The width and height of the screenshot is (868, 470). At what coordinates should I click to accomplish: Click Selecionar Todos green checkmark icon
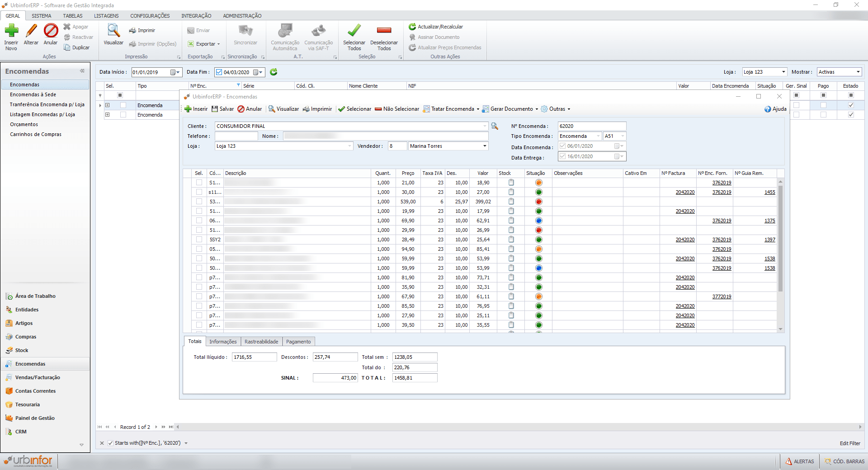[x=354, y=31]
